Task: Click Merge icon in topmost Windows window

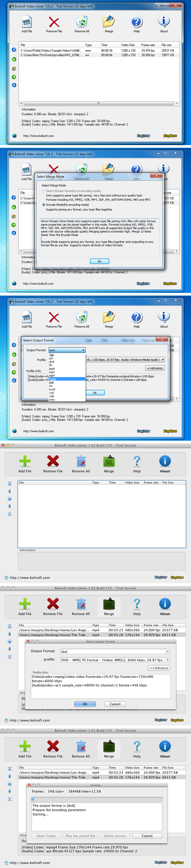Action: pos(109,22)
